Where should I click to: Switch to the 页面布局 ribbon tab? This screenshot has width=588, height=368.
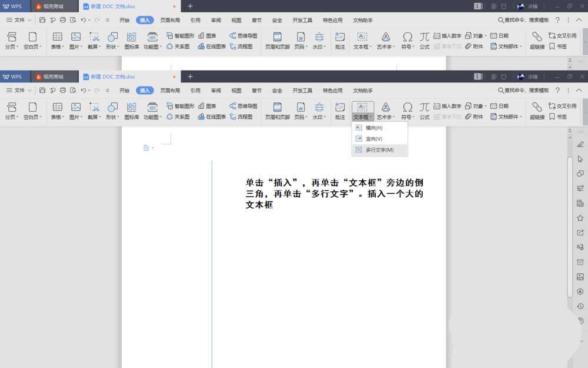click(x=170, y=90)
